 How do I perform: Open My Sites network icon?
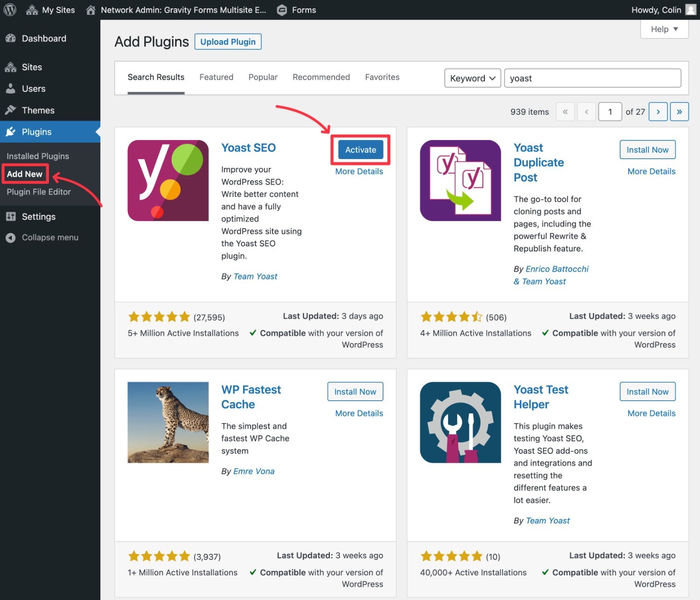[32, 10]
